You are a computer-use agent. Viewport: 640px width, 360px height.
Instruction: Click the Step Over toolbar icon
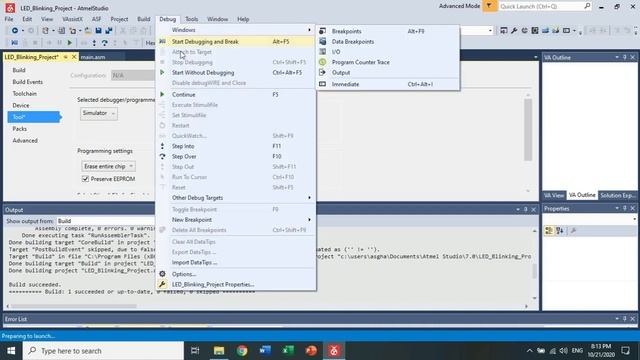pos(104,42)
